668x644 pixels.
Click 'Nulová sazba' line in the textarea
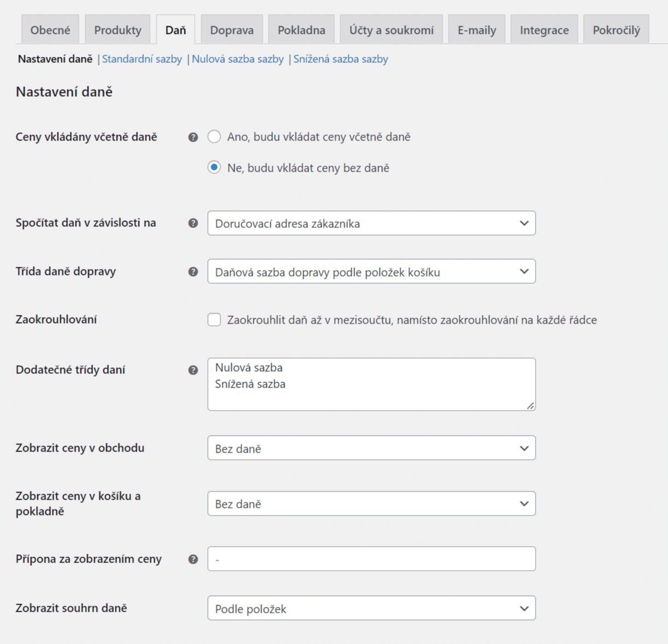[249, 367]
